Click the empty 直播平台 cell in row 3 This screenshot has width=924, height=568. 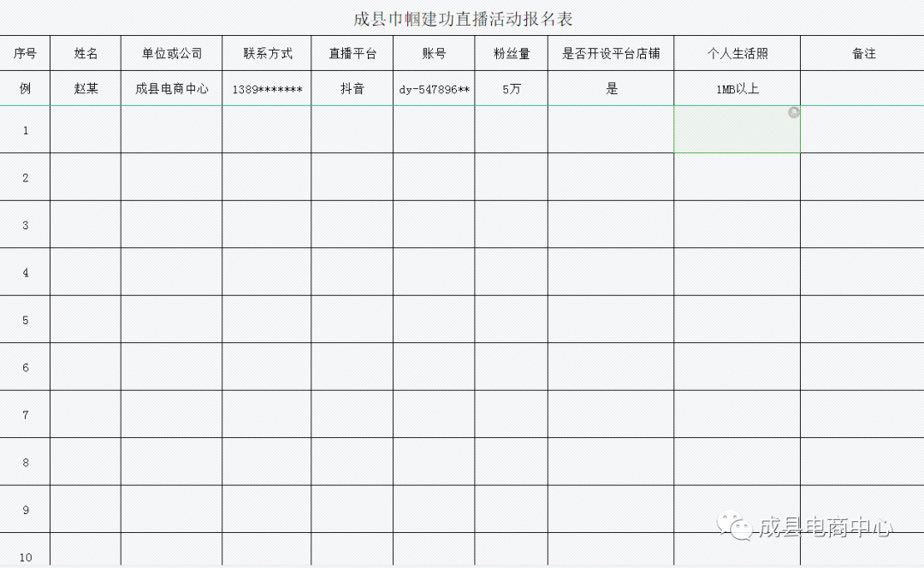[x=352, y=224]
